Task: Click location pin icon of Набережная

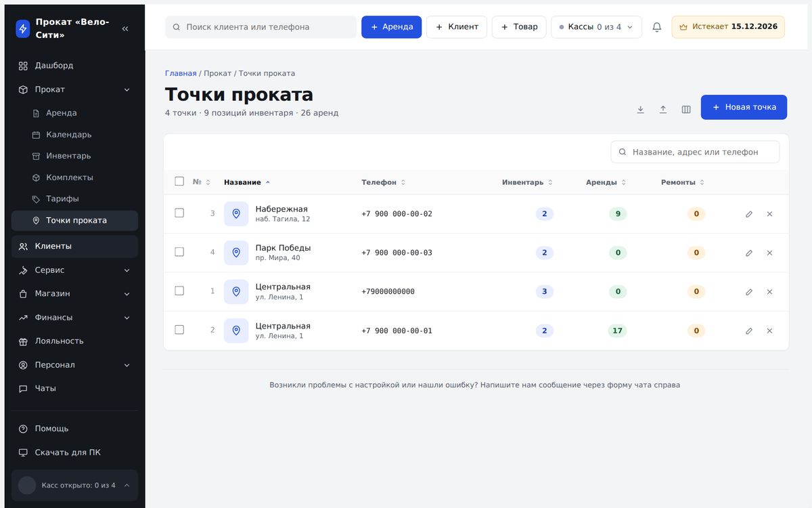Action: pyautogui.click(x=236, y=213)
